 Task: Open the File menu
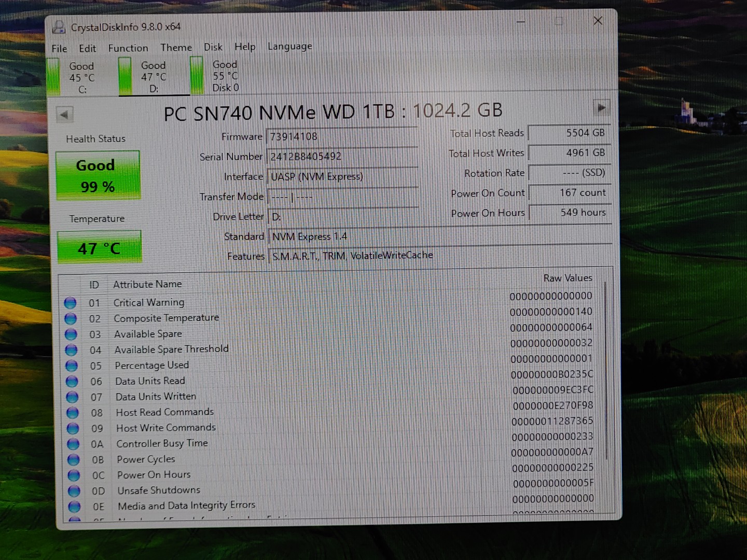coord(59,48)
